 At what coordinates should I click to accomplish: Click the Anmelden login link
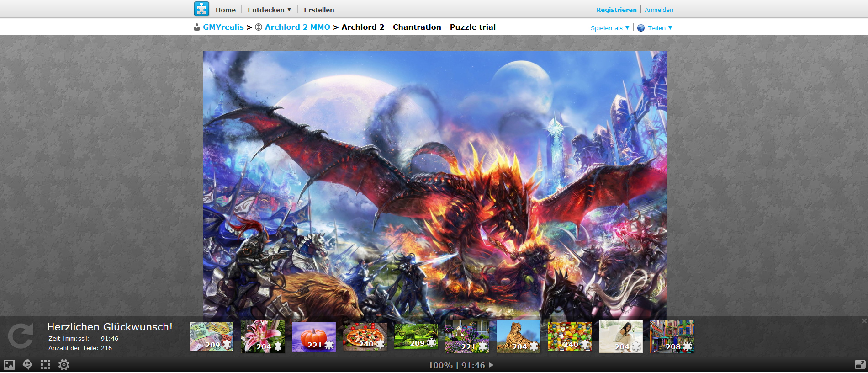(659, 10)
